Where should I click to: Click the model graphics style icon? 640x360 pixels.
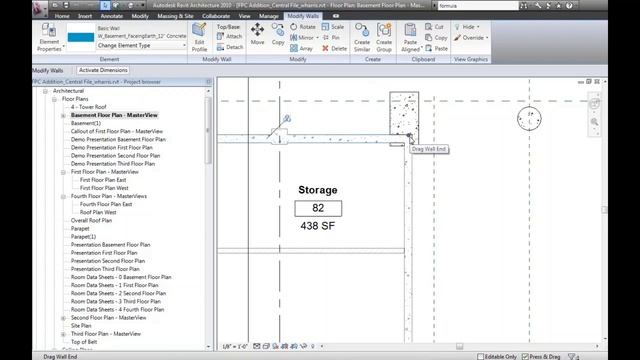tap(266, 346)
